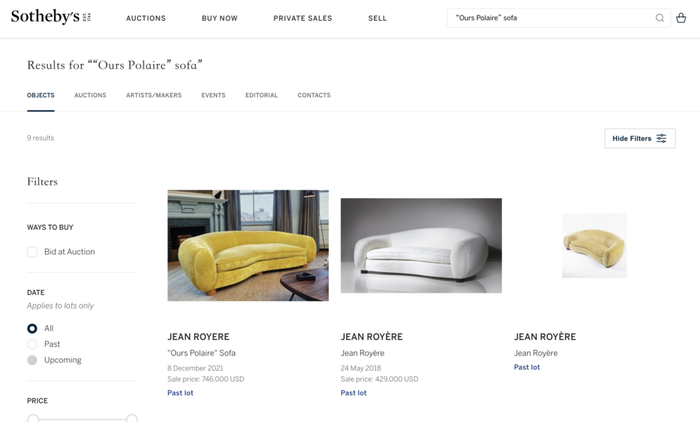Viewport: 700px width, 422px height.
Task: Open the white sofa thumbnail
Action: pyautogui.click(x=421, y=246)
